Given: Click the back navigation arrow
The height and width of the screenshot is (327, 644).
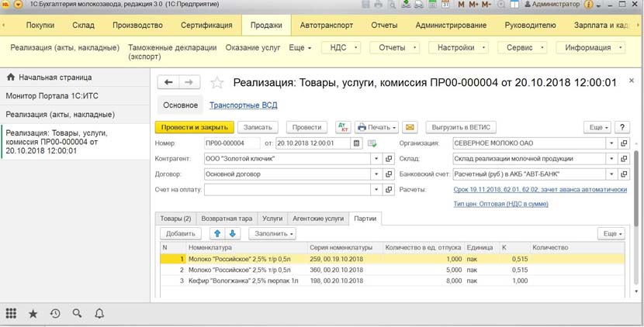Looking at the screenshot, I should coord(168,83).
